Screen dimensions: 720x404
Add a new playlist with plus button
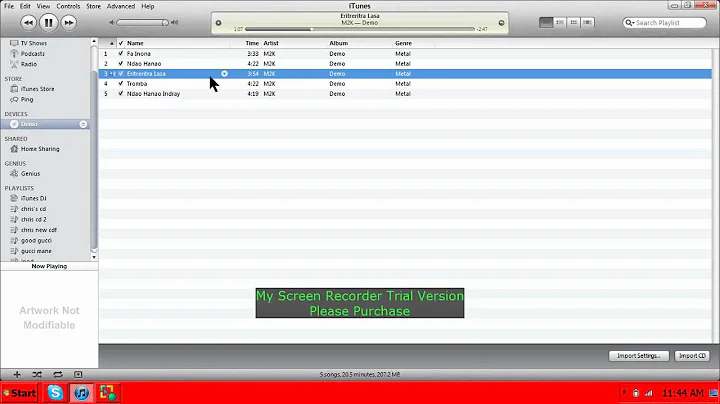pos(17,375)
